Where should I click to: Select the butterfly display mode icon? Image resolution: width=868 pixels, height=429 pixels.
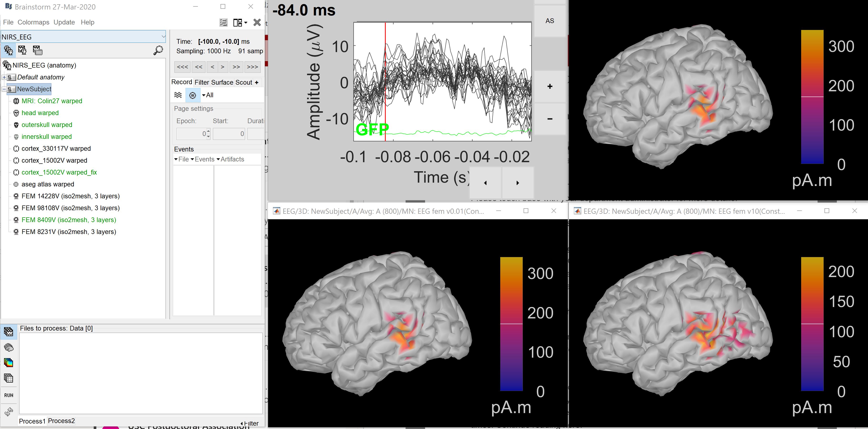pos(178,95)
